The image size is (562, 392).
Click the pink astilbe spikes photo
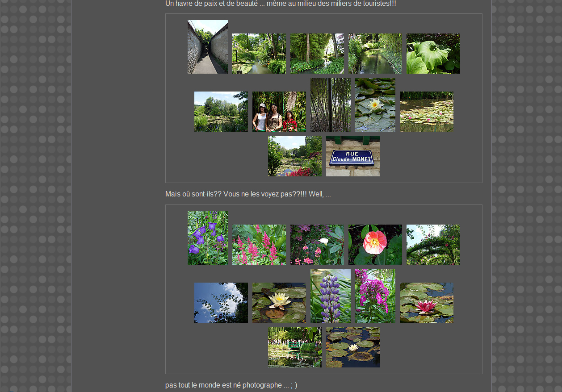pyautogui.click(x=259, y=245)
